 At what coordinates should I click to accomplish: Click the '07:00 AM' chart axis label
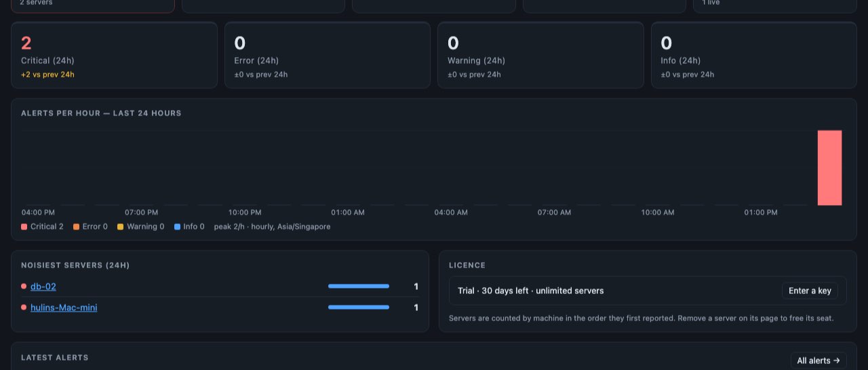(554, 212)
